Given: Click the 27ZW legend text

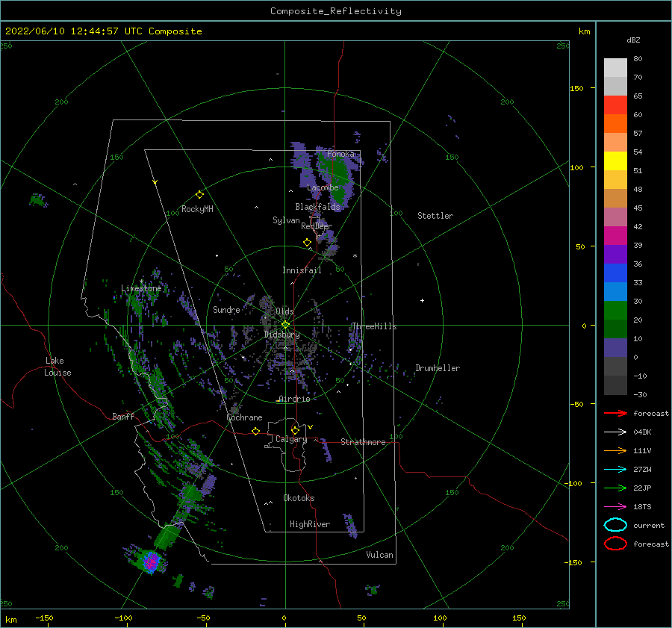Looking at the screenshot, I should click(x=642, y=470).
